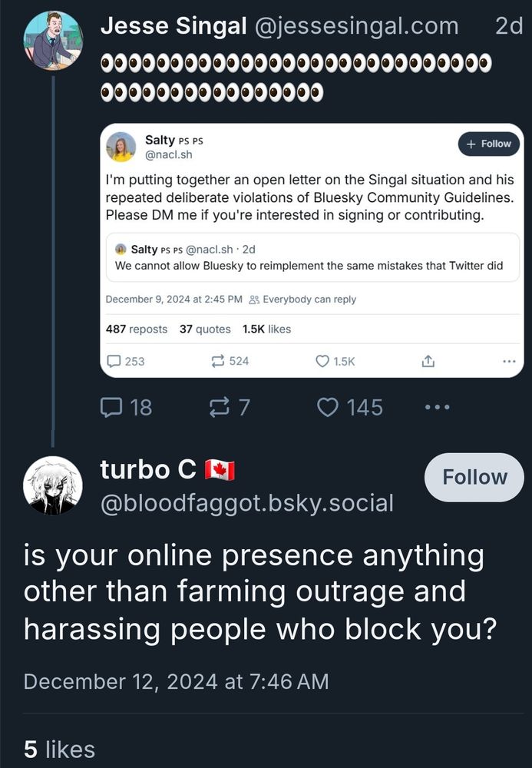
Task: View the 487 reposts list
Action: tap(136, 329)
